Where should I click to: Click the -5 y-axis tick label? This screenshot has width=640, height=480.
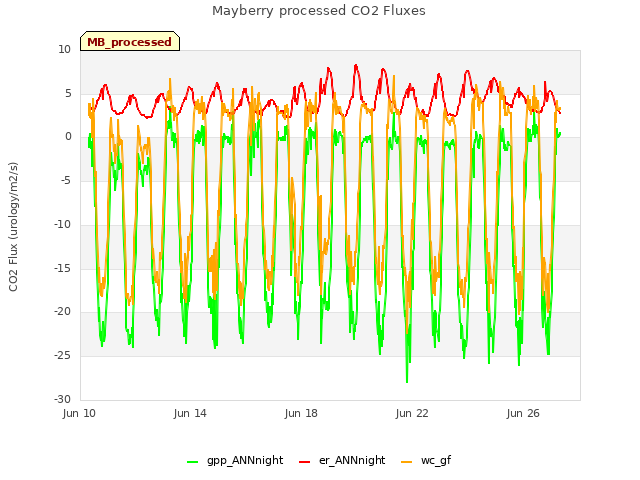tap(66, 180)
